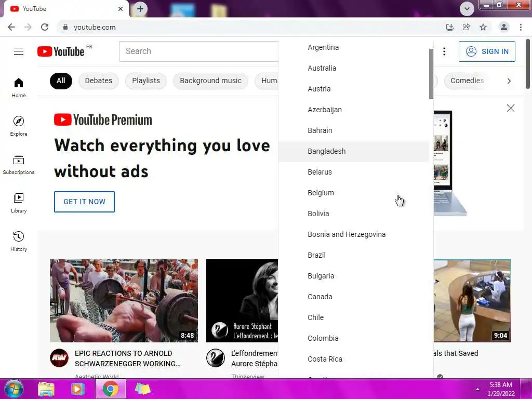This screenshot has width=532, height=399.
Task: Select Bangladesh from the list
Action: tap(353, 151)
